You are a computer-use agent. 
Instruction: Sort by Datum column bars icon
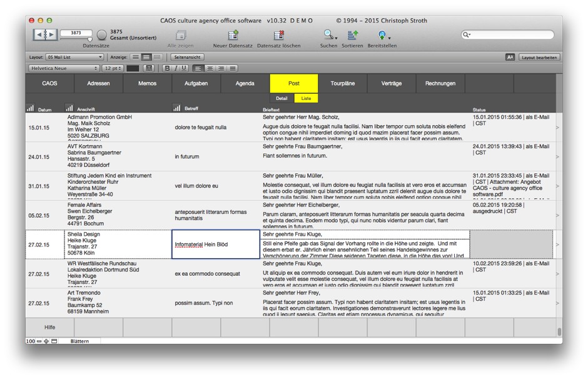[31, 108]
